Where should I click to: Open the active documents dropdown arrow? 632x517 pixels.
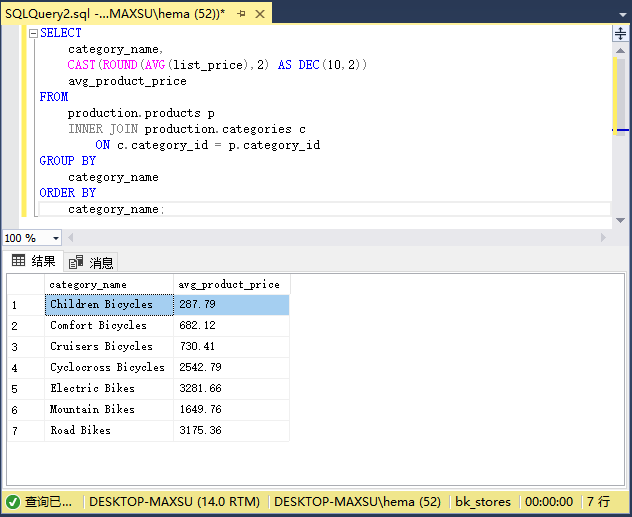(622, 15)
